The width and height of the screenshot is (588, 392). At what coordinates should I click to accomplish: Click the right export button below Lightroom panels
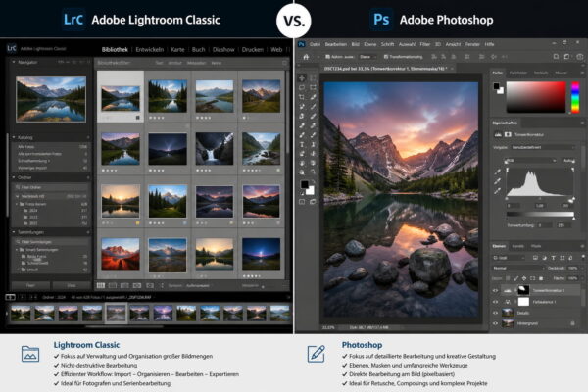72,285
